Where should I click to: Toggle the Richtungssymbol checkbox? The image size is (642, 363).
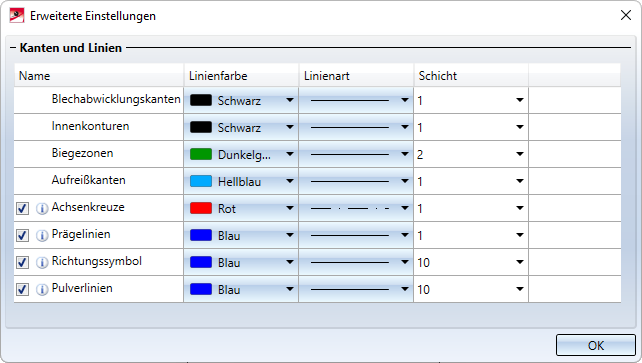[22, 262]
